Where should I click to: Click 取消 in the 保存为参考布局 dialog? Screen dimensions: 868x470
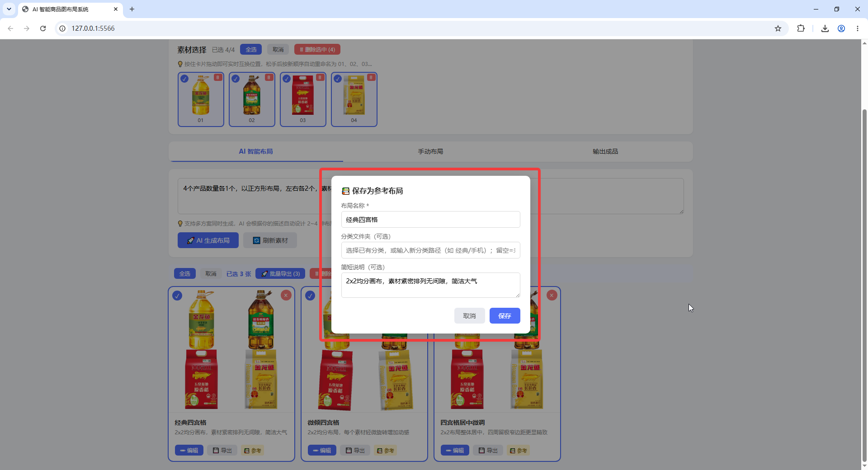coord(469,316)
